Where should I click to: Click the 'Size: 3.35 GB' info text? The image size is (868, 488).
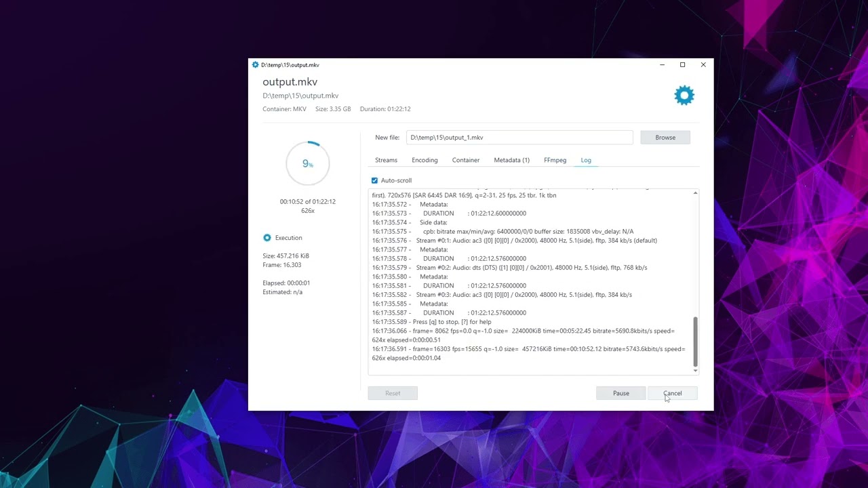coord(333,109)
